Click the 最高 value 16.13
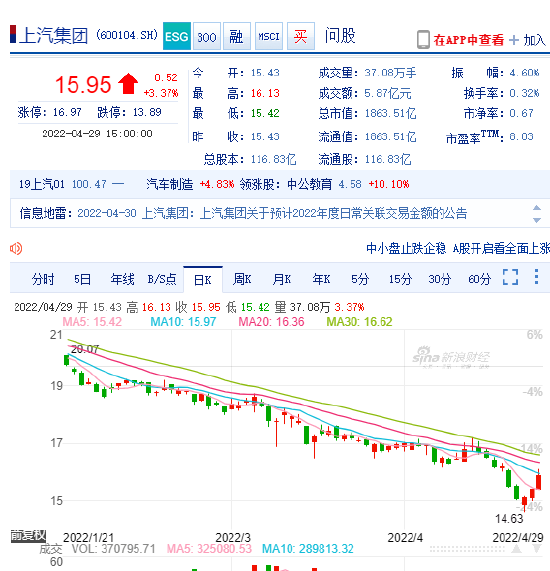The height and width of the screenshot is (571, 550). 265,94
